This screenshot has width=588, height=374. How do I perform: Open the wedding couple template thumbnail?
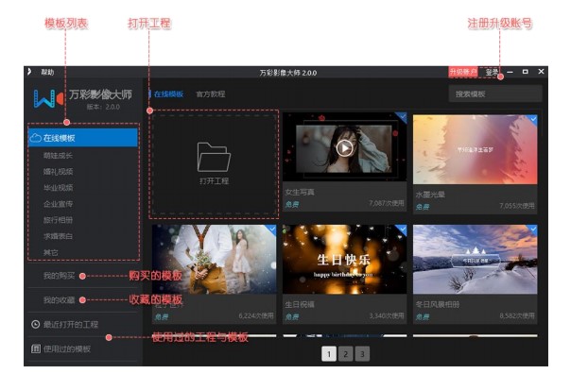[x=214, y=260]
